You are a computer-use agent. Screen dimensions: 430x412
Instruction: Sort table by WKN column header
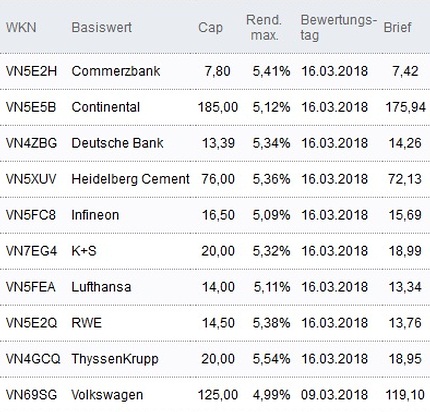pos(21,27)
